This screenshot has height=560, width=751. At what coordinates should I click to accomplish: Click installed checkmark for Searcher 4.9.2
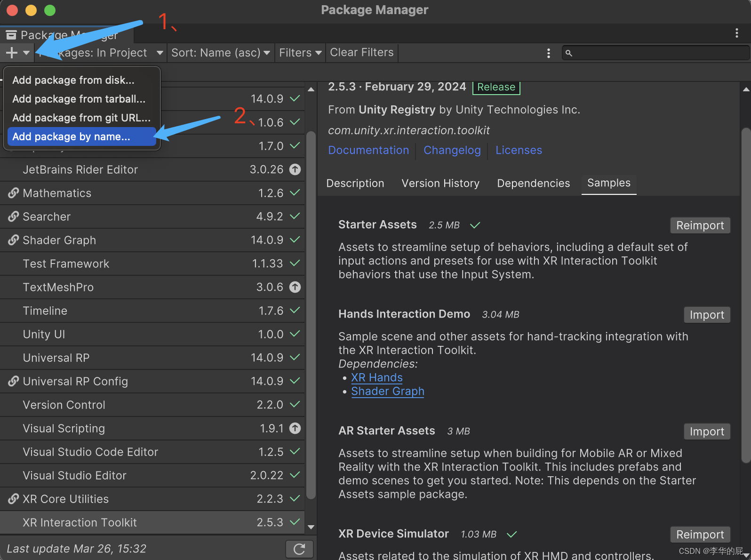pos(295,216)
